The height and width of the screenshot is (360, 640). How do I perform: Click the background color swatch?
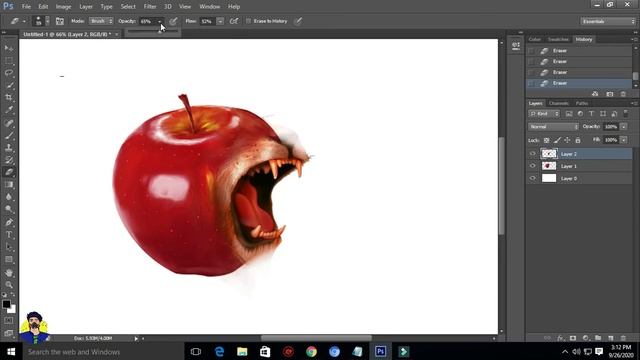12,309
